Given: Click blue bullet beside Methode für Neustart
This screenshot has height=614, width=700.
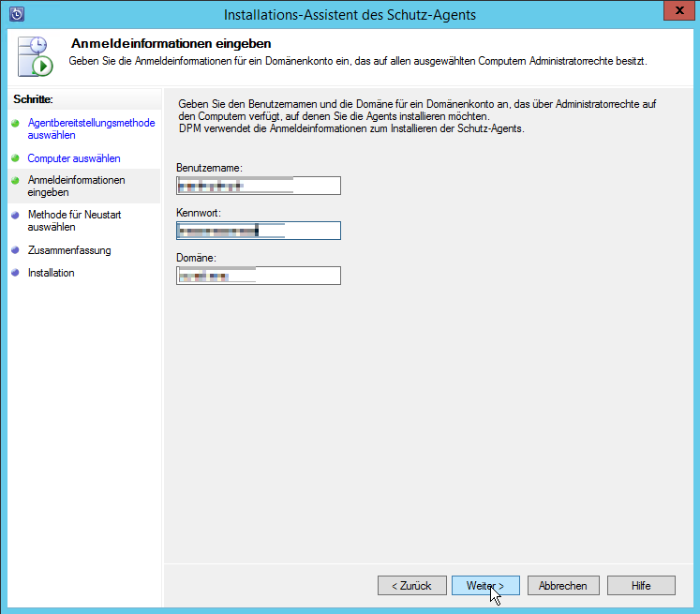Looking at the screenshot, I should coord(15,215).
